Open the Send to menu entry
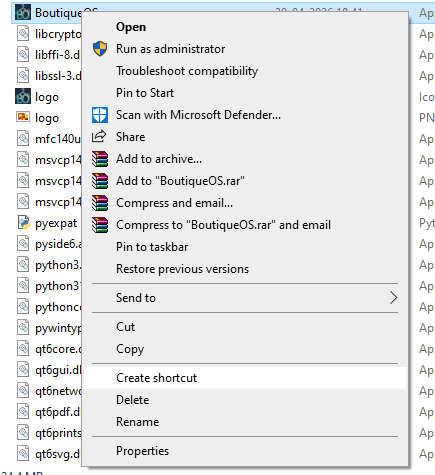The height and width of the screenshot is (475, 435). (x=245, y=298)
